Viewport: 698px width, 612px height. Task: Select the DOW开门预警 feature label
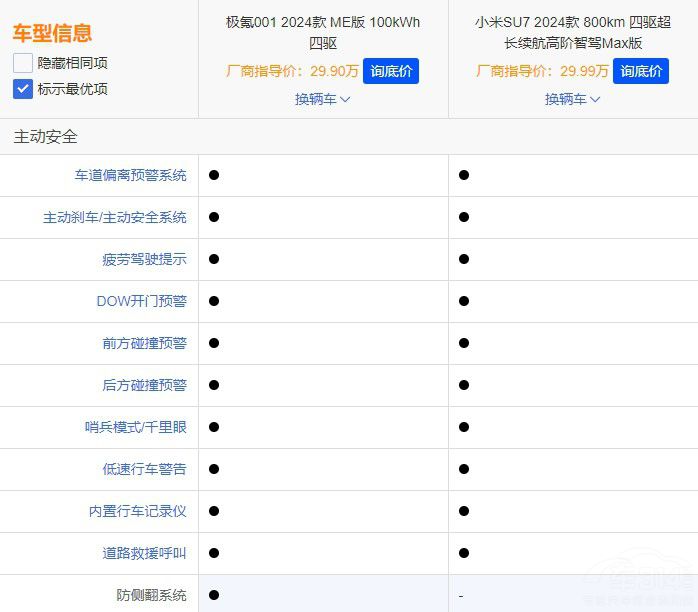141,301
